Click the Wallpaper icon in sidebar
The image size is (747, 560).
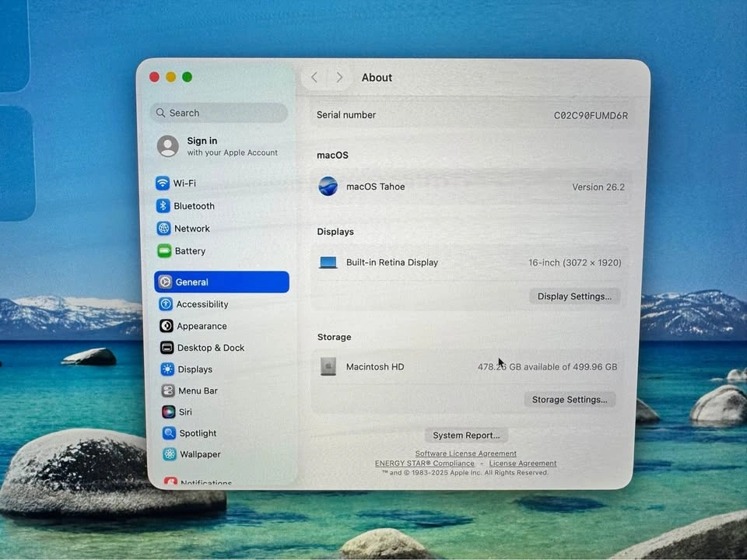[170, 454]
